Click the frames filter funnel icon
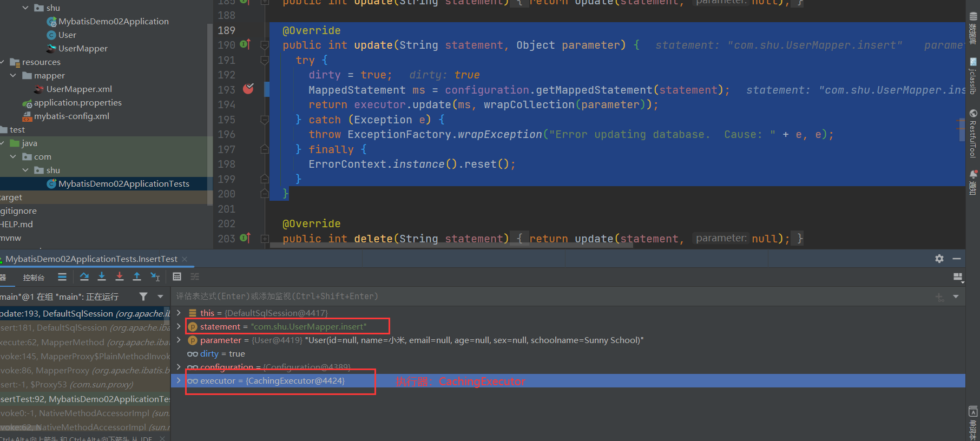This screenshot has height=441, width=980. click(143, 297)
